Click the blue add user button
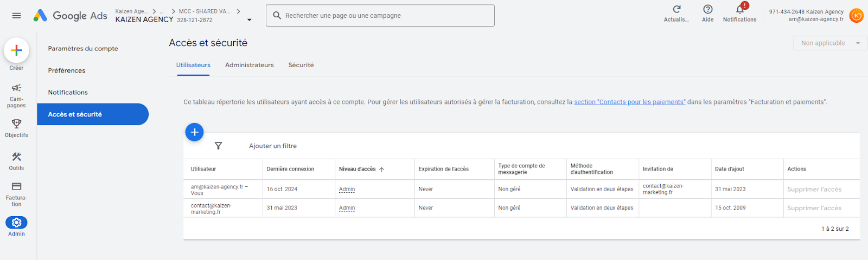Viewport: 868px width, 260px height. click(x=194, y=132)
